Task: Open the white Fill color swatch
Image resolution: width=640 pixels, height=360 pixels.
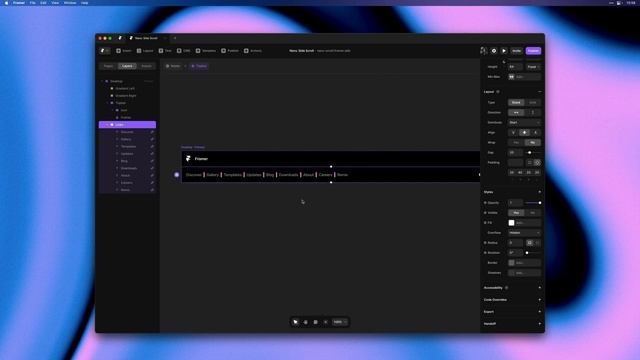Action: [x=511, y=223]
